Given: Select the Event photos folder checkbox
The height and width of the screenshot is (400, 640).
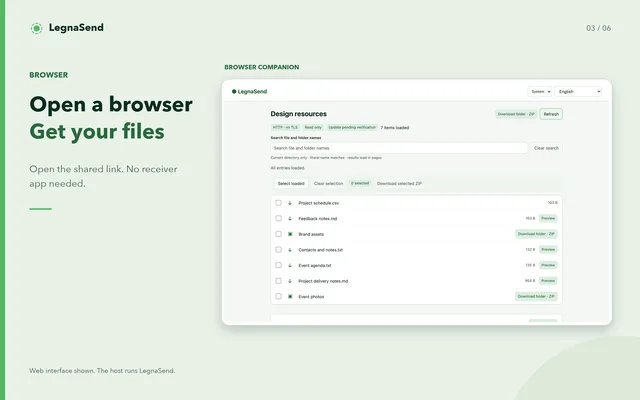Looking at the screenshot, I should tap(278, 297).
